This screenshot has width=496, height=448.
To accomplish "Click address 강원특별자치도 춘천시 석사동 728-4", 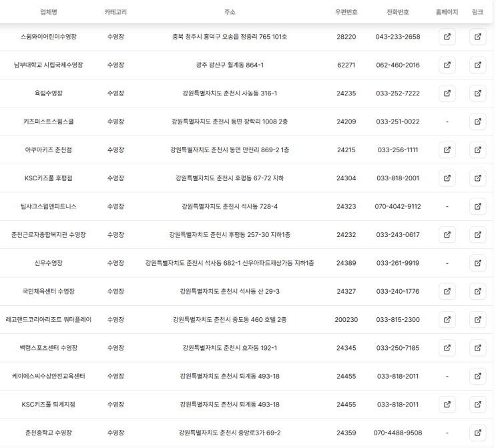I will (230, 206).
